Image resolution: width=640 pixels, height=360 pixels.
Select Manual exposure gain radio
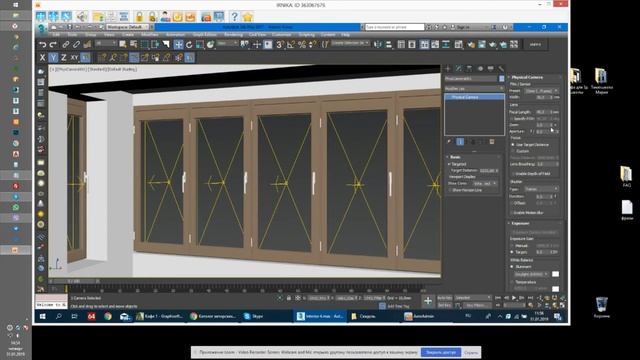click(x=512, y=246)
